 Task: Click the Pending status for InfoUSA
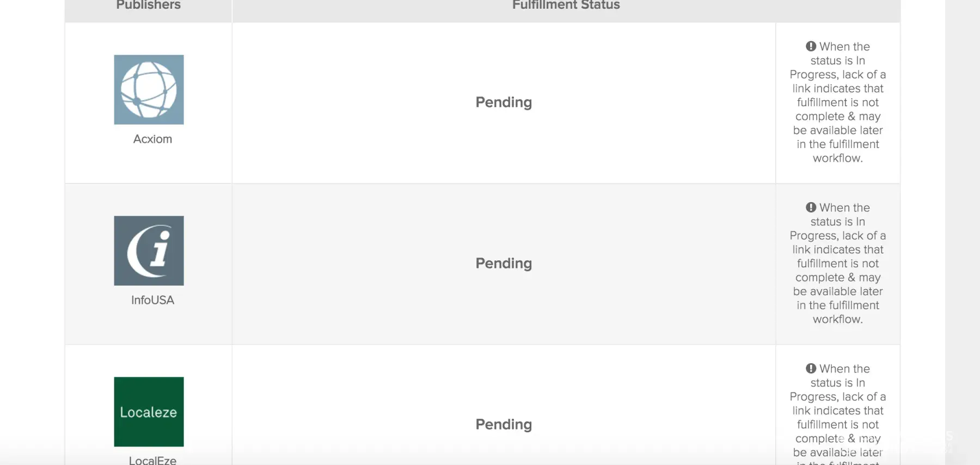tap(504, 264)
